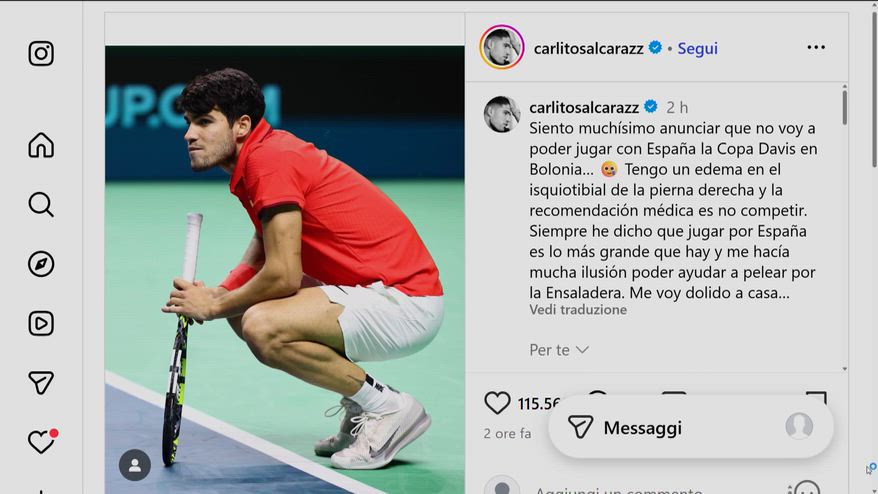Expand the 'Per te' comments sorting

coord(559,350)
